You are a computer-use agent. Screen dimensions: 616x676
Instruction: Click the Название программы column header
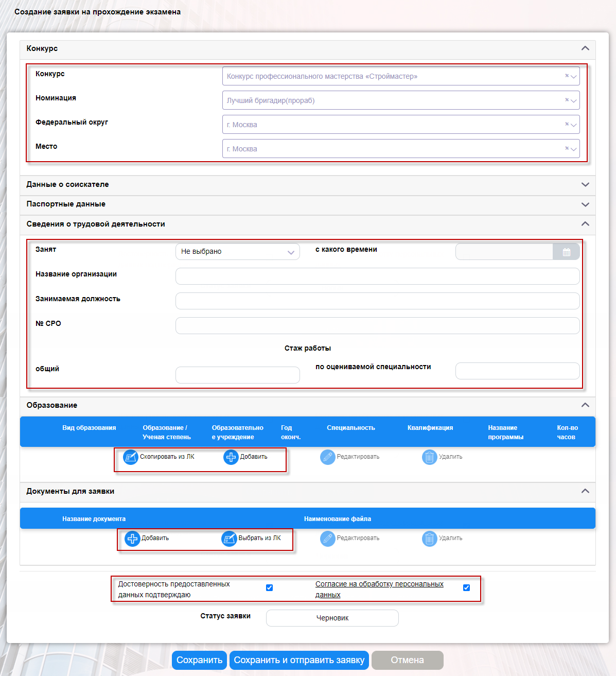click(506, 432)
